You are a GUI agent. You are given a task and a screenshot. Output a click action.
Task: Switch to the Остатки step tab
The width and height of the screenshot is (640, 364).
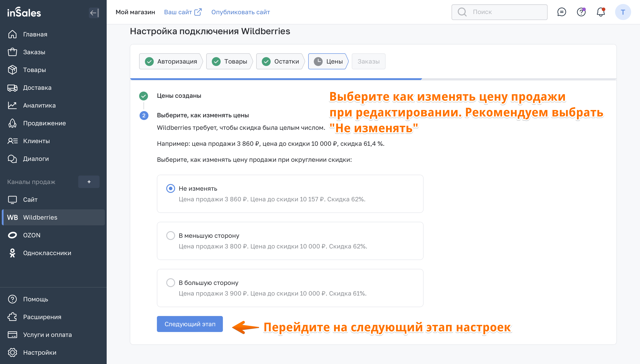click(280, 61)
